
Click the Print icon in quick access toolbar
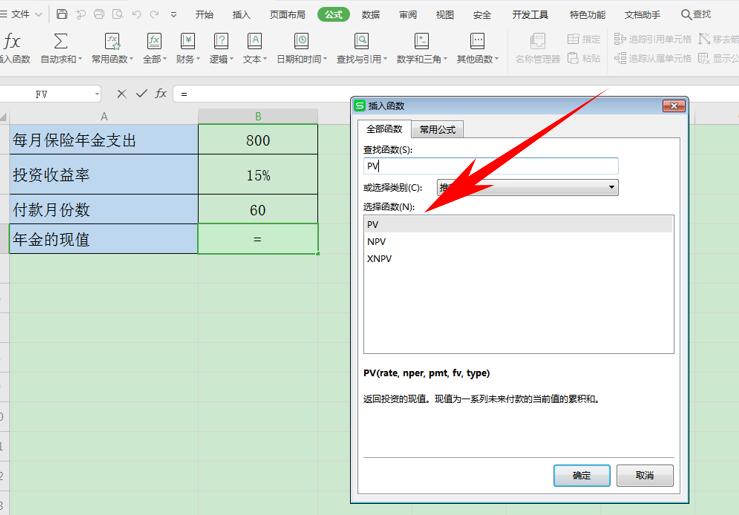click(99, 14)
